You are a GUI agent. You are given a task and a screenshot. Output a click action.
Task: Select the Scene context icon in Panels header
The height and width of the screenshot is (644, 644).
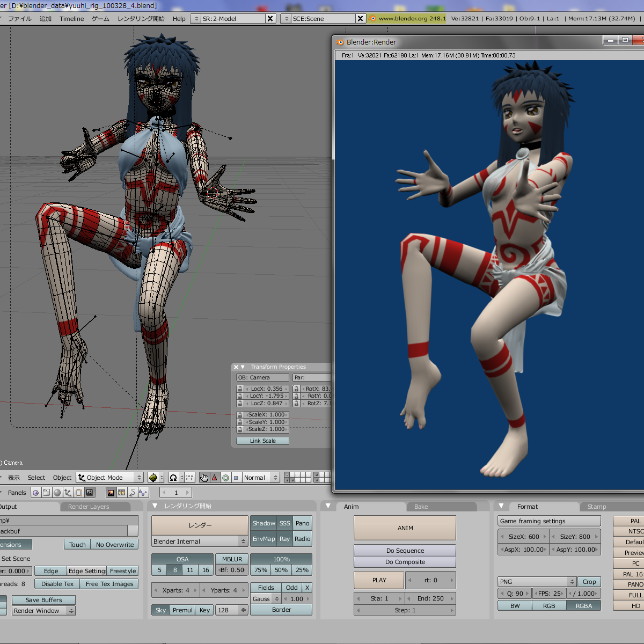pos(90,493)
